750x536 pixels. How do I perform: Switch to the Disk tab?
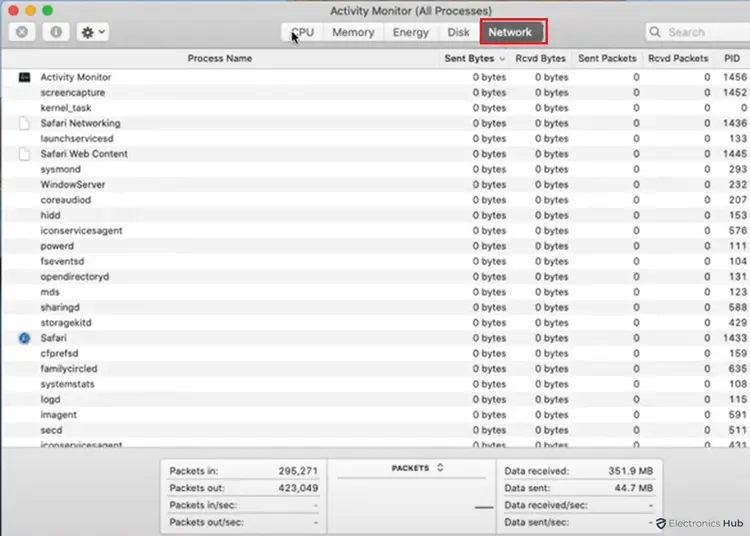tap(458, 32)
